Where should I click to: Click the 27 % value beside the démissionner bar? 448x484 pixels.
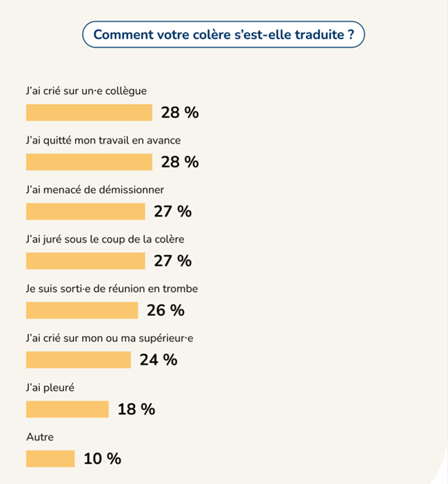pos(172,212)
